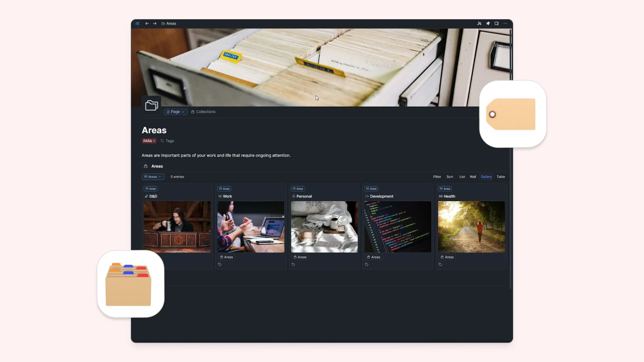Open the Development card code thumbnail
Screen dimensions: 644x362
[398, 227]
